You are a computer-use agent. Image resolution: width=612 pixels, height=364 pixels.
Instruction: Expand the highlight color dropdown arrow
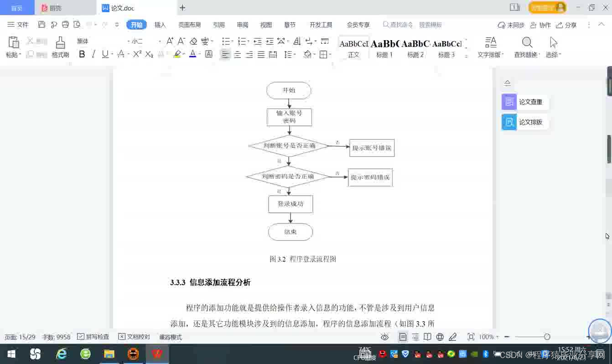184,54
